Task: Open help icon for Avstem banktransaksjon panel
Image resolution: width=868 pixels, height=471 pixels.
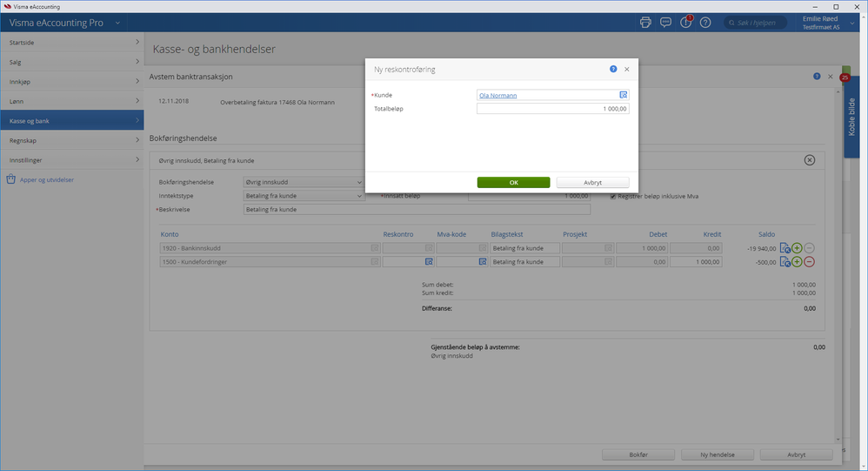Action: [817, 77]
